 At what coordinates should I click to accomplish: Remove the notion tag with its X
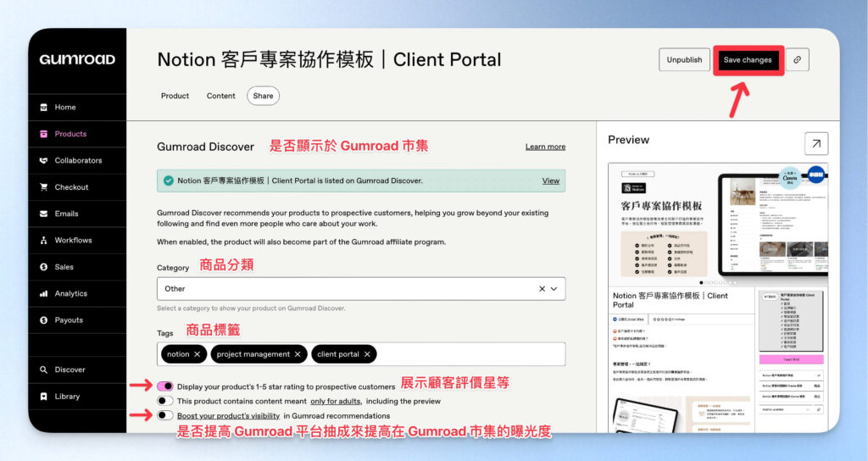pyautogui.click(x=197, y=354)
